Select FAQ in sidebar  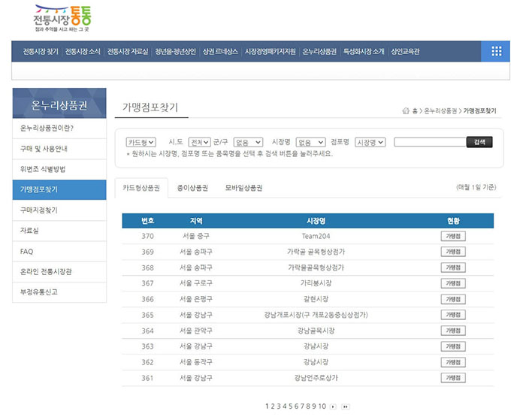tap(59, 251)
